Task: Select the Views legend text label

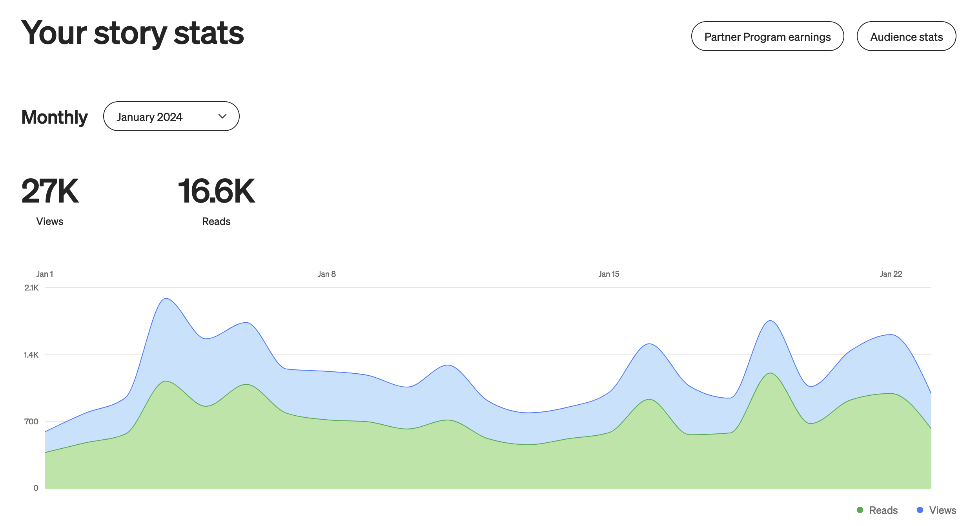Action: click(x=942, y=510)
